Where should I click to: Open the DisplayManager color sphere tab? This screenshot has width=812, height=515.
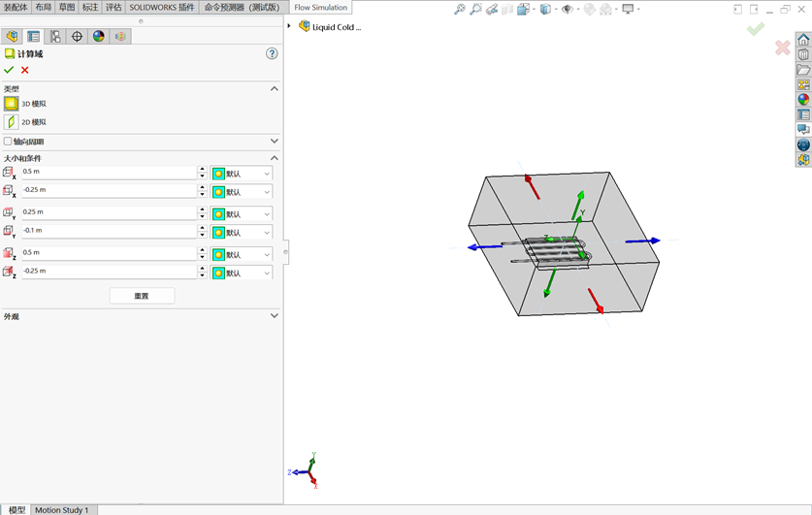click(x=98, y=36)
